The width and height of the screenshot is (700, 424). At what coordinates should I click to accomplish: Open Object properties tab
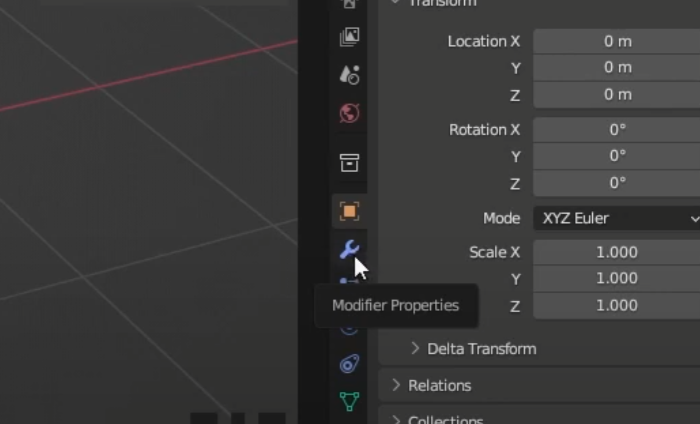tap(350, 211)
